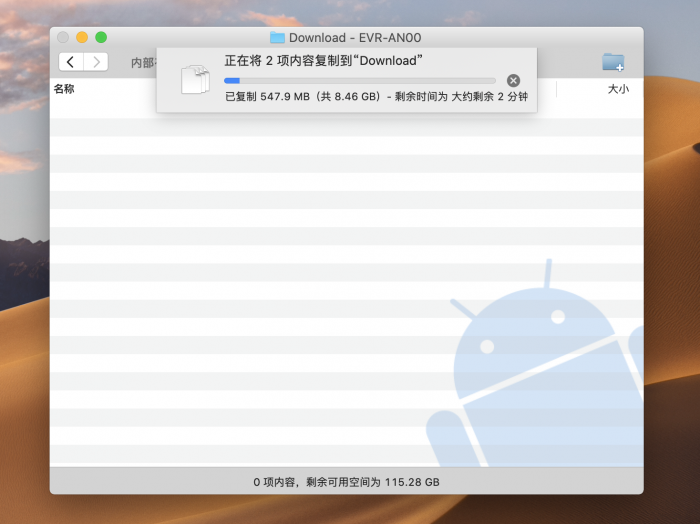This screenshot has height=524, width=700.
Task: Click the Download folder icon in title bar
Action: [277, 38]
